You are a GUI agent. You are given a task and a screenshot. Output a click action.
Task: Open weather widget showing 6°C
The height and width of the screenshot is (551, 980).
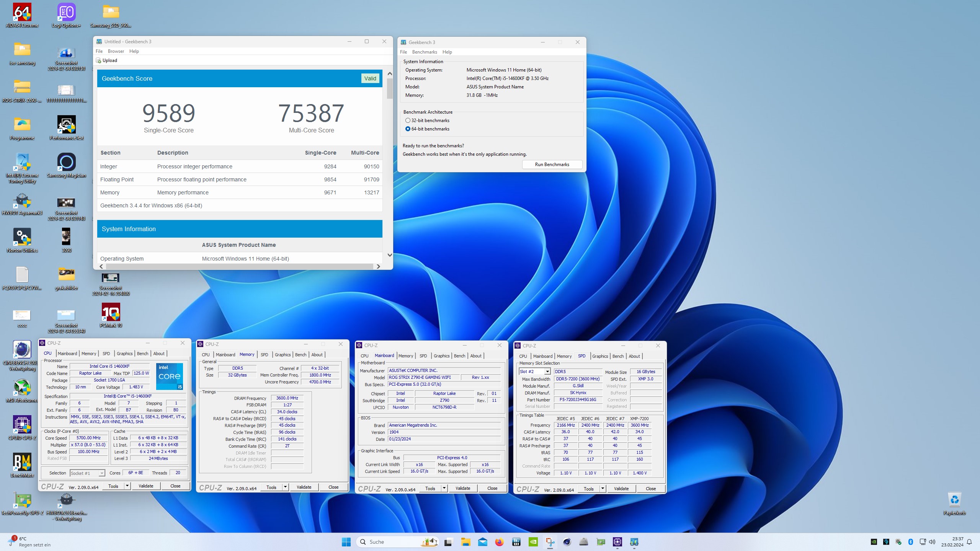coord(29,542)
